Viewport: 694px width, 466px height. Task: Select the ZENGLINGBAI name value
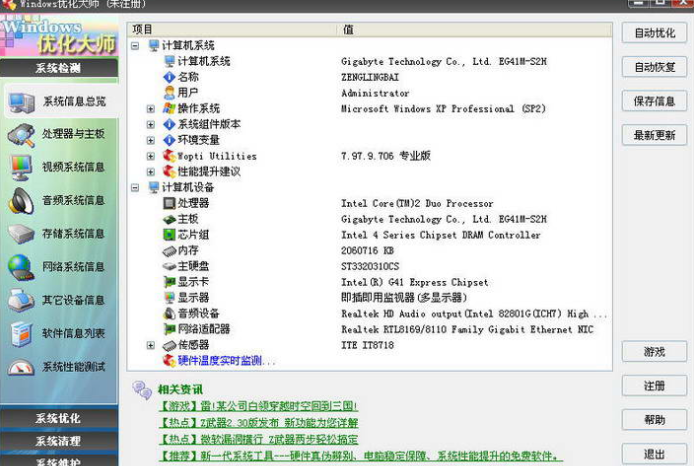(x=370, y=77)
